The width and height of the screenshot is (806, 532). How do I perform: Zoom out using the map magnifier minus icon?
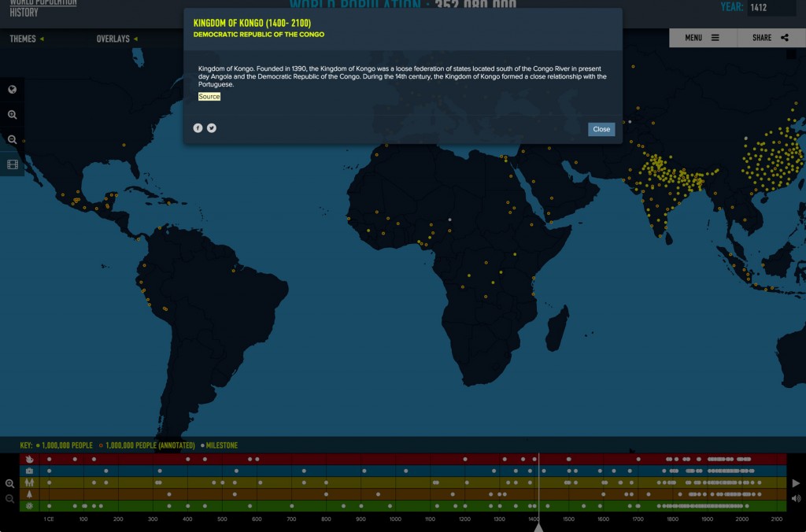(x=12, y=140)
